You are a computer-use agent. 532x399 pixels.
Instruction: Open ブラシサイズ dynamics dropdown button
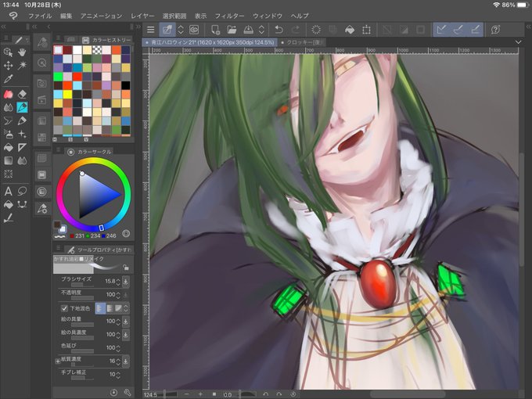[x=125, y=281]
